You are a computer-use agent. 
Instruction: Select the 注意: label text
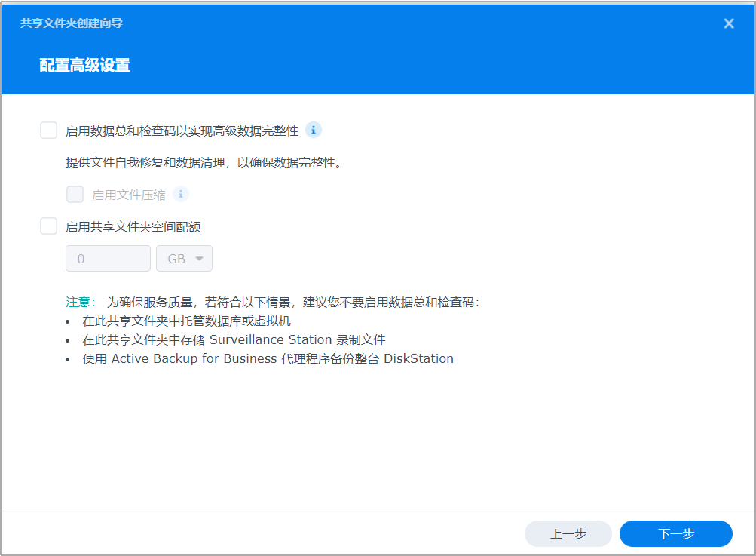tap(81, 302)
